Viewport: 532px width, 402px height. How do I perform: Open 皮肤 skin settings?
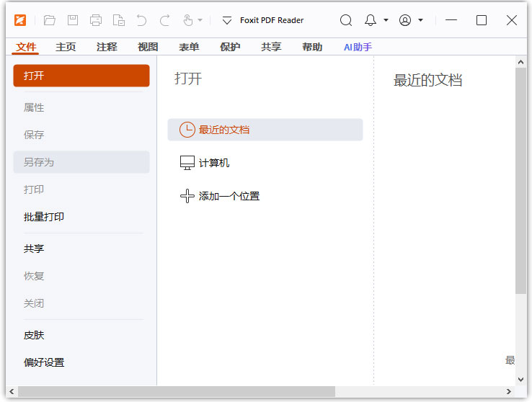coord(81,335)
